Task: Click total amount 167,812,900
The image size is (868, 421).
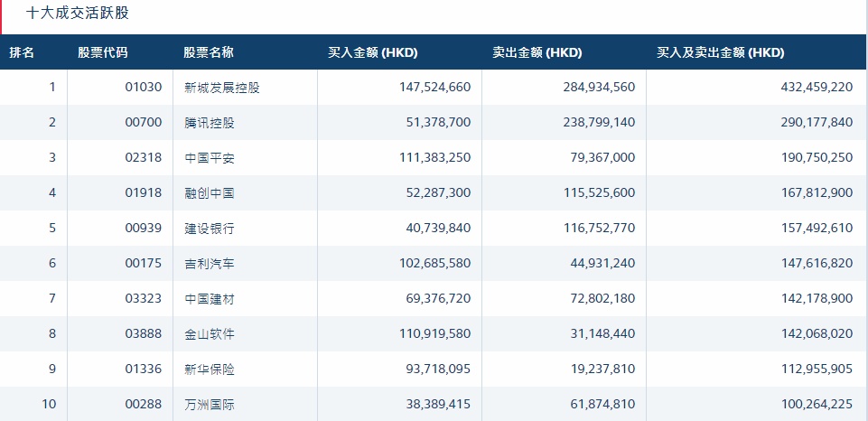Action: [x=817, y=192]
